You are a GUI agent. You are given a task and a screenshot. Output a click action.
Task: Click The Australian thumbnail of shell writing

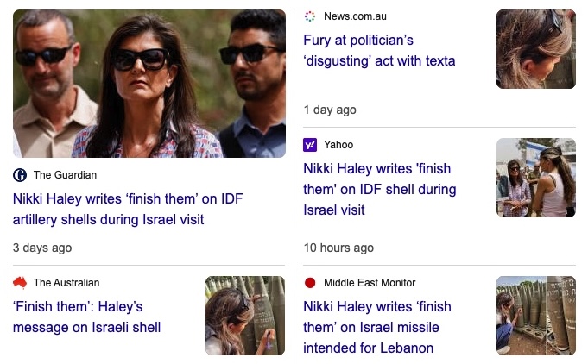coord(245,316)
